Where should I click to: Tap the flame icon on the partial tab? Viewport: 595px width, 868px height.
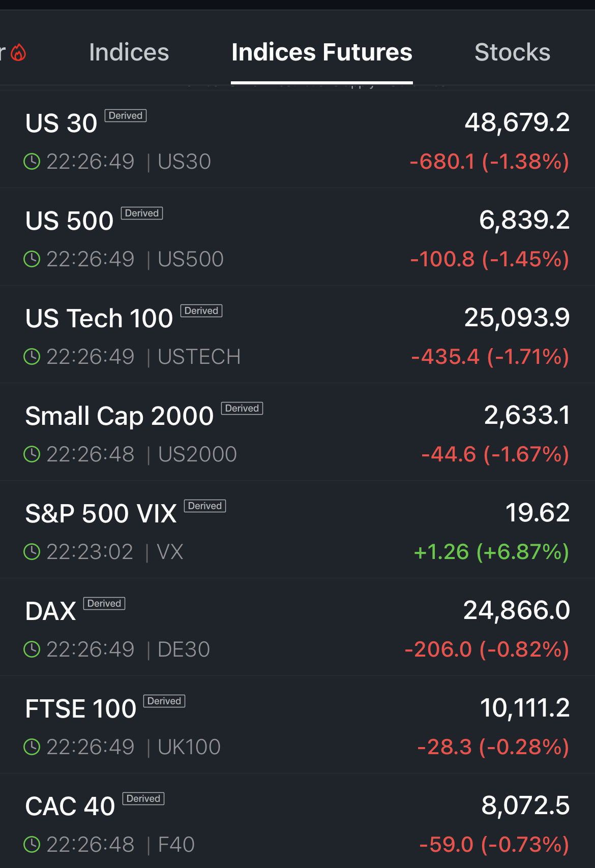pyautogui.click(x=18, y=52)
